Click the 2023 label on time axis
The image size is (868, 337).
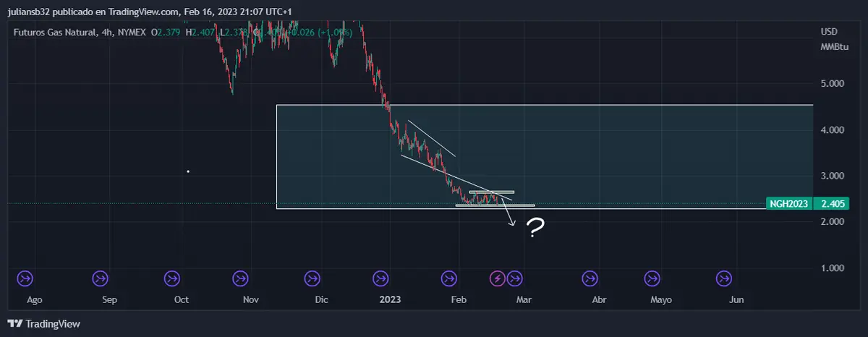click(390, 299)
